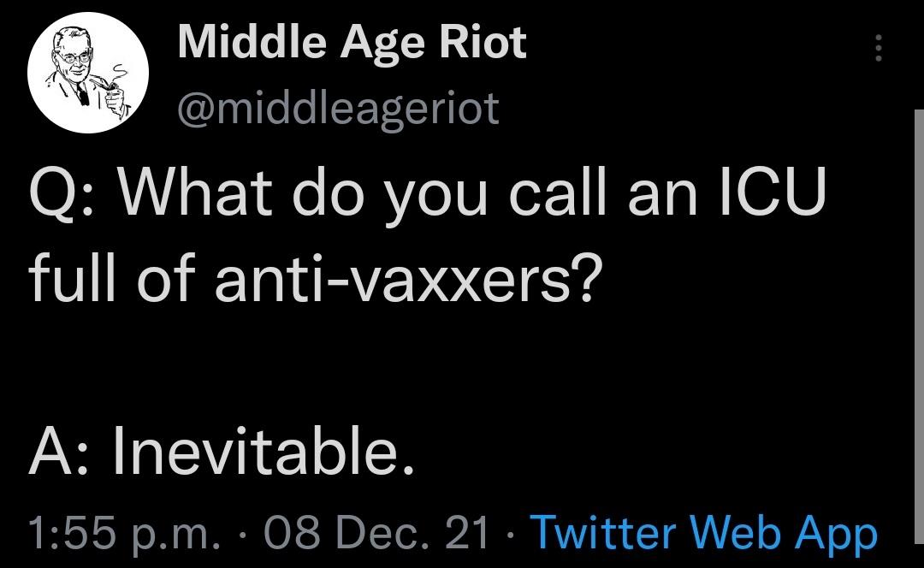Screen dimensions: 924x568
Task: Open the three-dot more options menu
Action: point(878,49)
